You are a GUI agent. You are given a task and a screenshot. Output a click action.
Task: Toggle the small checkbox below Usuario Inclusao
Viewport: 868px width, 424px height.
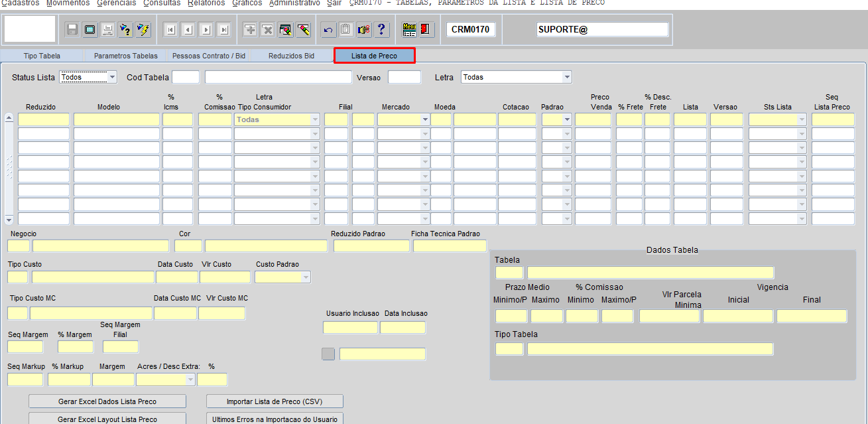[x=328, y=354]
